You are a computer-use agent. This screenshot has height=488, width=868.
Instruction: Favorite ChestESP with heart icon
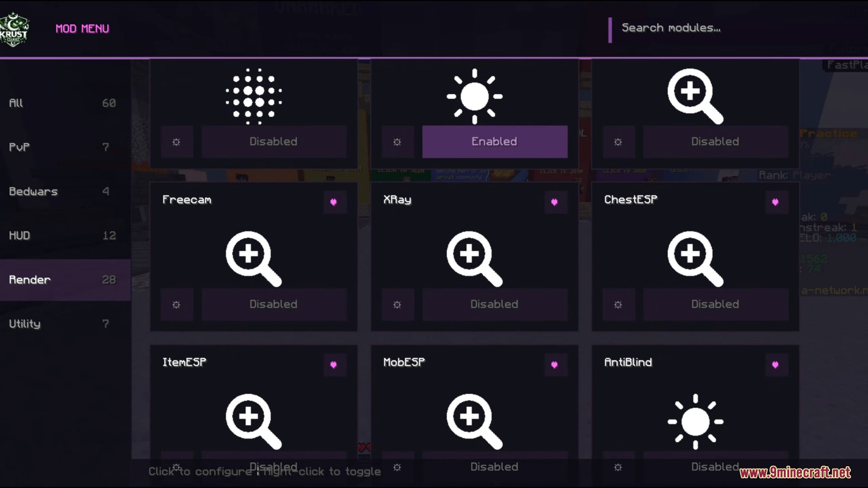776,202
